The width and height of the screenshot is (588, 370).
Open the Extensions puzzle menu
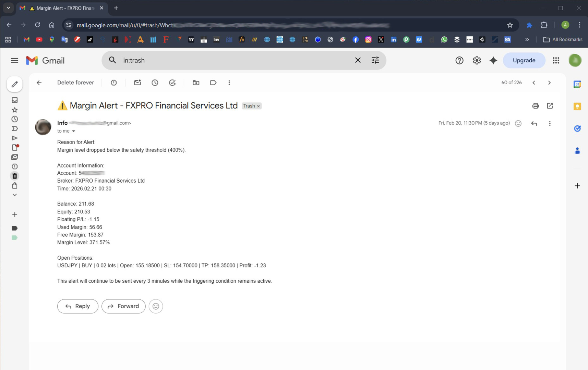544,25
